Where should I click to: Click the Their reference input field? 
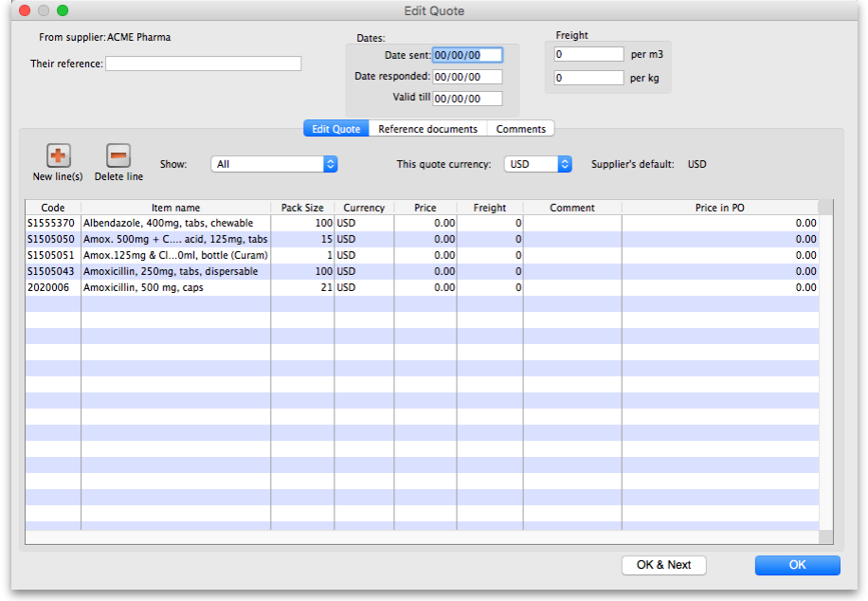click(203, 64)
